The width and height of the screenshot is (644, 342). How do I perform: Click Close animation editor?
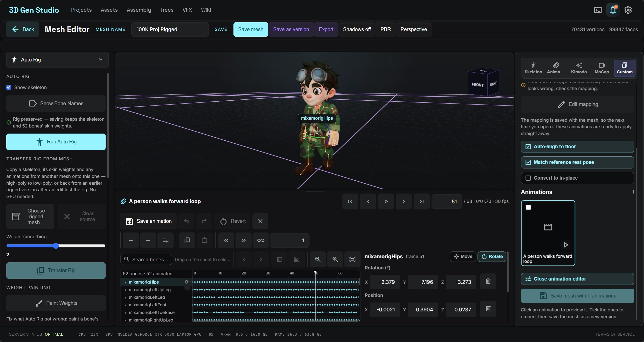tap(577, 279)
